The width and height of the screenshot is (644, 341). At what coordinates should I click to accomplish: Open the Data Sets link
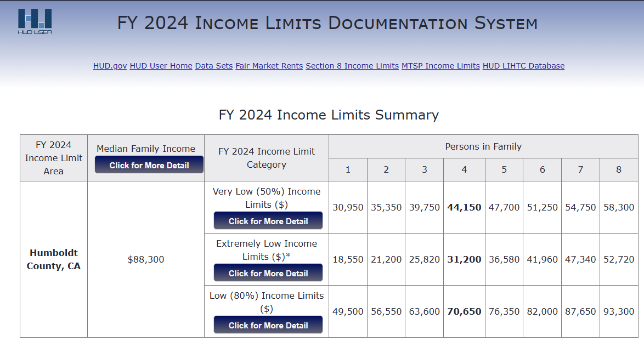214,66
